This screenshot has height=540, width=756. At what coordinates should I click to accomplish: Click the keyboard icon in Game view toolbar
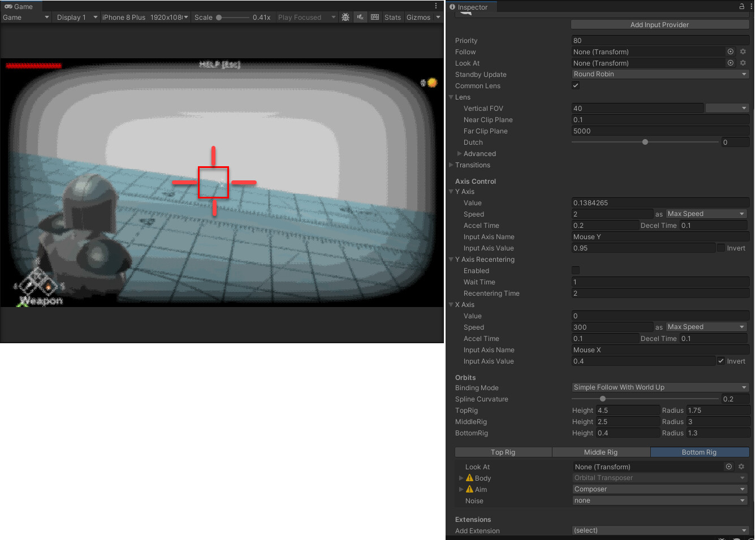[x=375, y=17]
